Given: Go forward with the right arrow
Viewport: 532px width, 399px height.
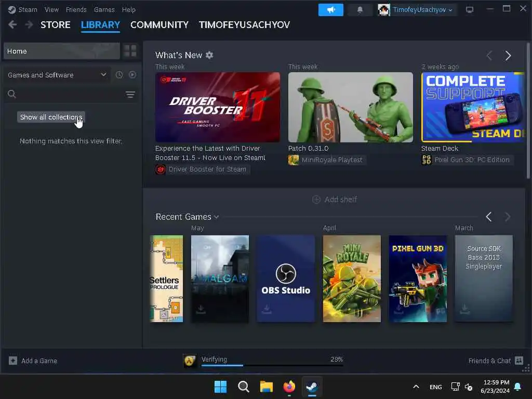Looking at the screenshot, I should point(29,24).
